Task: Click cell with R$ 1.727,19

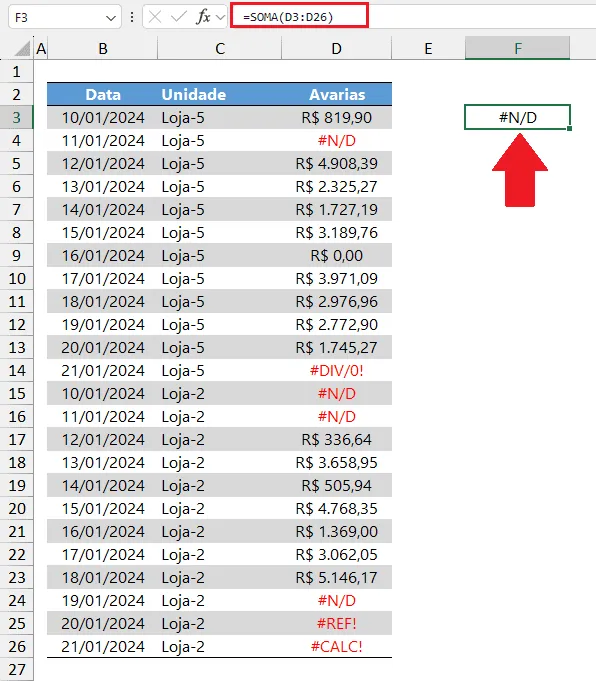Action: [337, 209]
